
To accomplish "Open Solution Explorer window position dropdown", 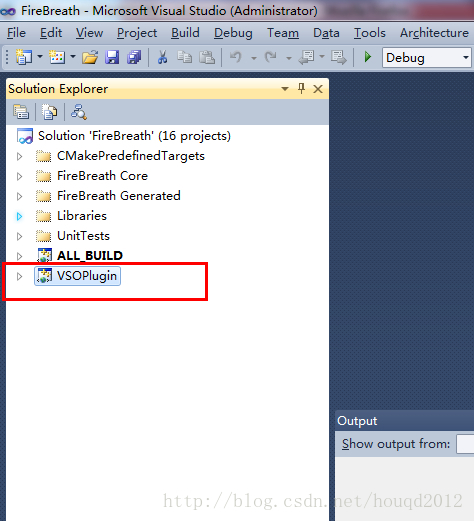I will [x=285, y=89].
